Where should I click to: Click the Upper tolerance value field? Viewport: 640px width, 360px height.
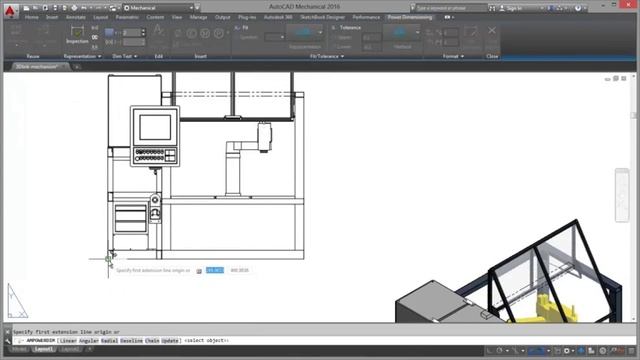(x=371, y=38)
